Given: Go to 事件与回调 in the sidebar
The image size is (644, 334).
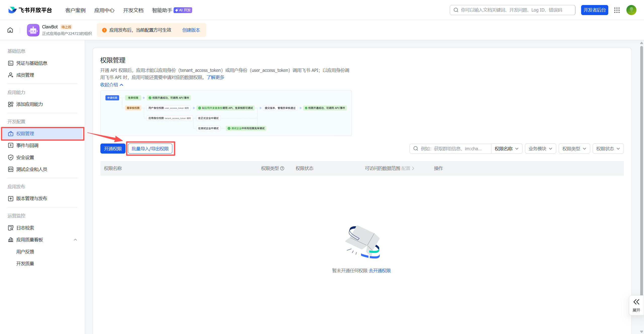Looking at the screenshot, I should click(27, 146).
